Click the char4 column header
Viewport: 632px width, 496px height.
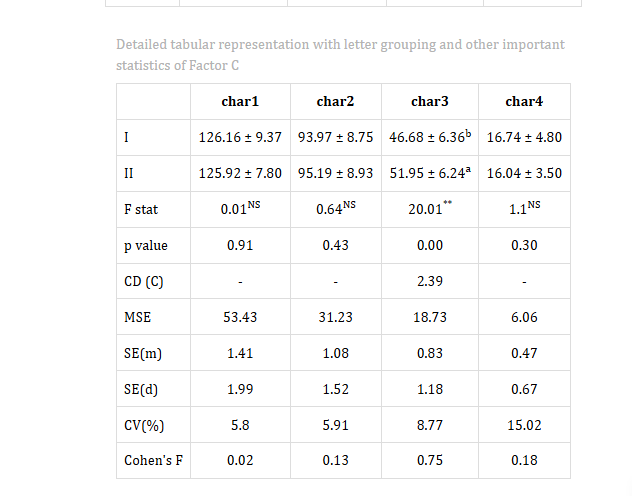524,102
